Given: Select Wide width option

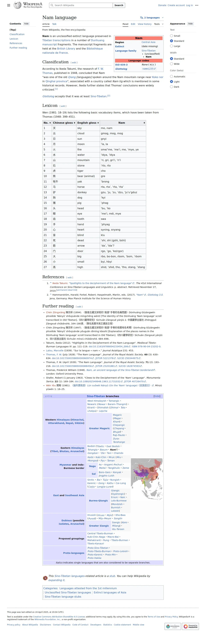Looking at the screenshot, I should coord(172,64).
